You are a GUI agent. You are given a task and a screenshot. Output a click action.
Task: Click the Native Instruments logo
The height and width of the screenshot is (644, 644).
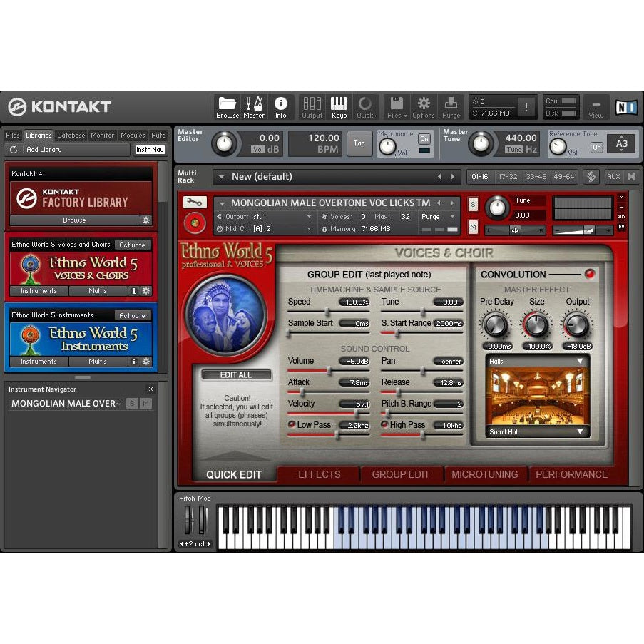[625, 107]
